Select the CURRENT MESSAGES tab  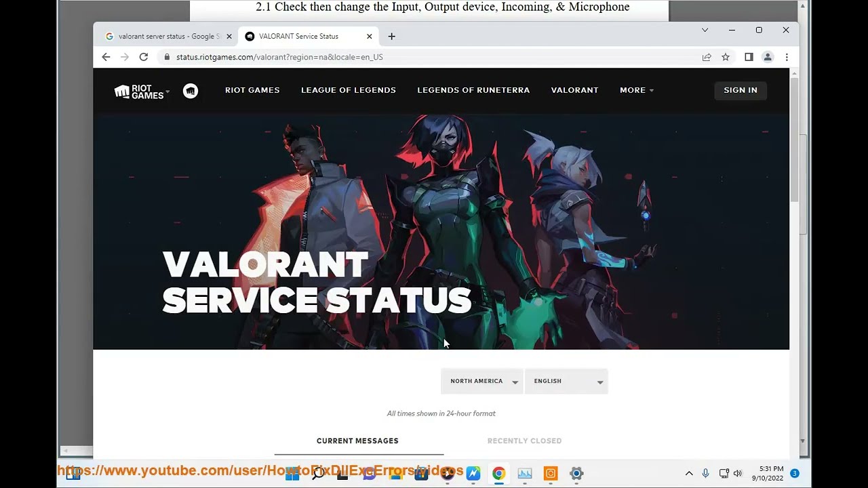[357, 441]
